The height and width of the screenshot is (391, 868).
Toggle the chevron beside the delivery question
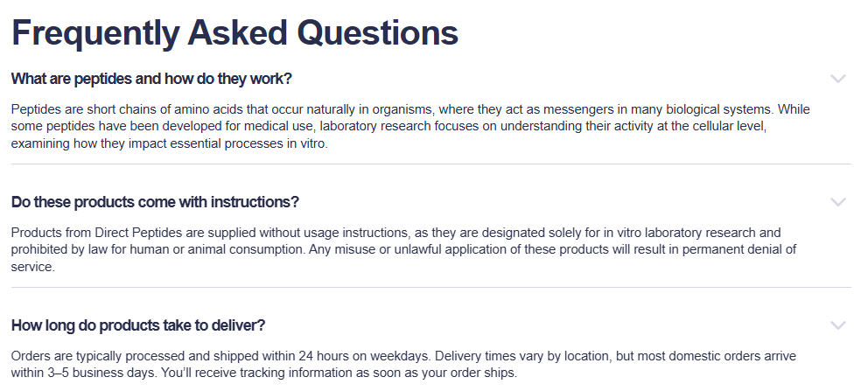click(837, 325)
